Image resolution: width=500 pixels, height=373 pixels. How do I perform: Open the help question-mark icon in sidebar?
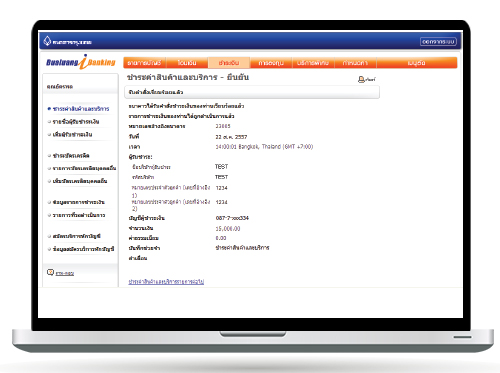pos(50,272)
